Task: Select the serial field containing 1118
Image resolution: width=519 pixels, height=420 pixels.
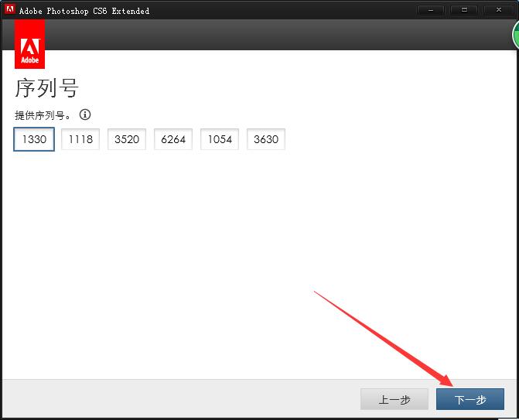Action: pyautogui.click(x=80, y=139)
